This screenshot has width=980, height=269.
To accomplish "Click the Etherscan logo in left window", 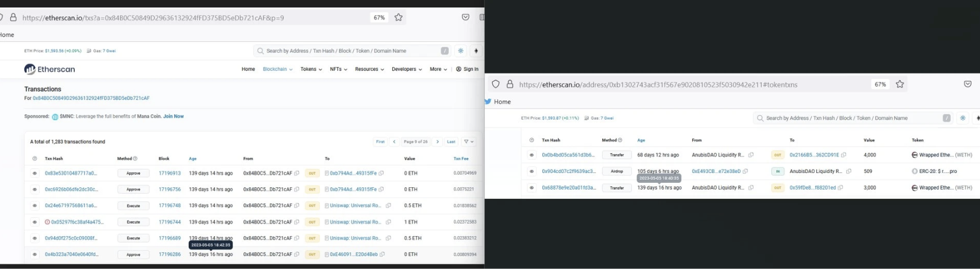I will click(x=49, y=70).
